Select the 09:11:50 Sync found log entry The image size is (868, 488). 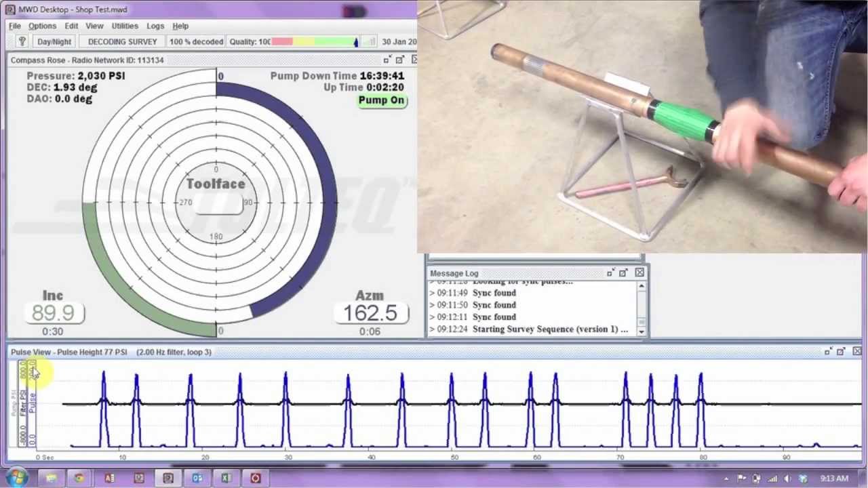pyautogui.click(x=473, y=305)
